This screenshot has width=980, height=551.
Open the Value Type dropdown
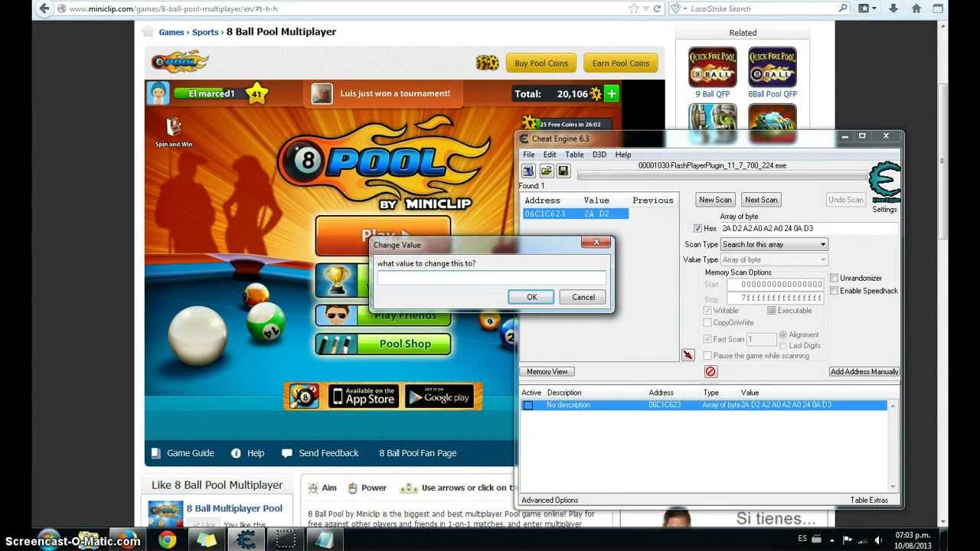tap(774, 259)
